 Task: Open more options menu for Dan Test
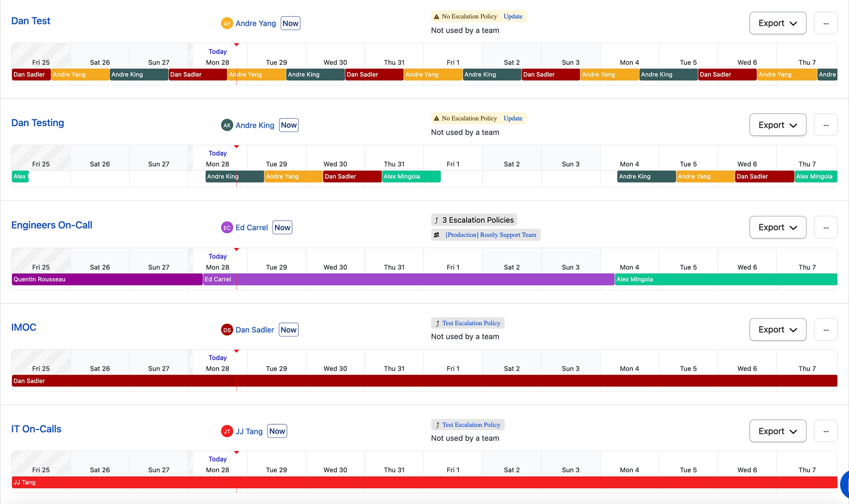[x=826, y=23]
